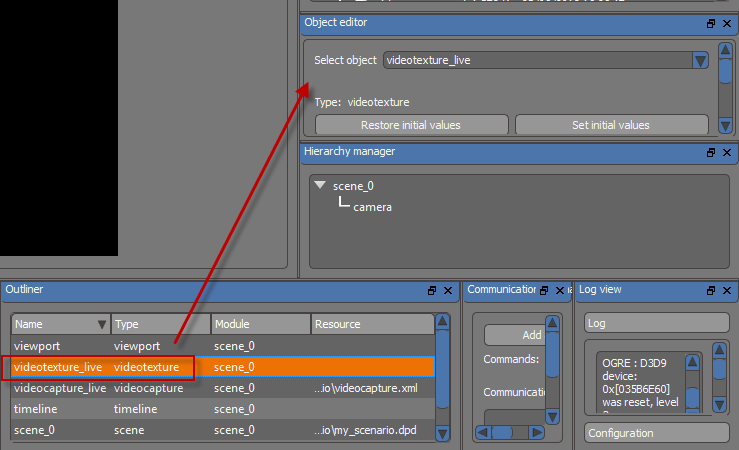Click Object editor scrollbar up arrow
Image resolution: width=739 pixels, height=450 pixels.
pos(725,49)
